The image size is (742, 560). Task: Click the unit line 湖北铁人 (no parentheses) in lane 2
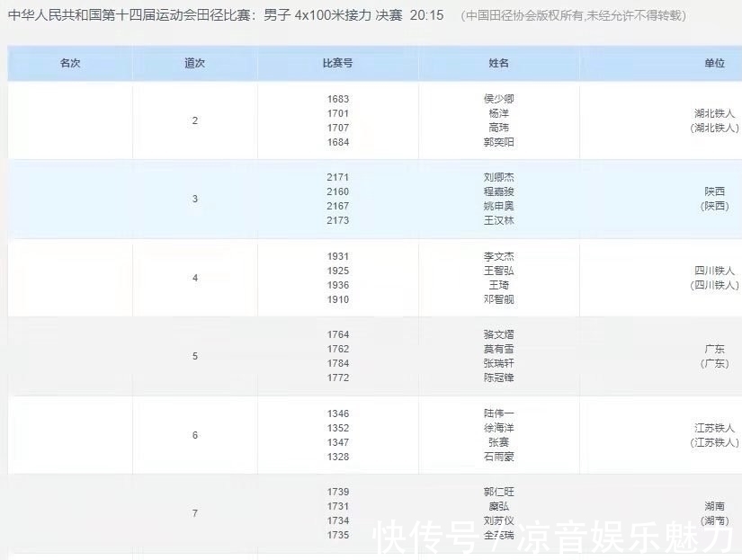(714, 113)
